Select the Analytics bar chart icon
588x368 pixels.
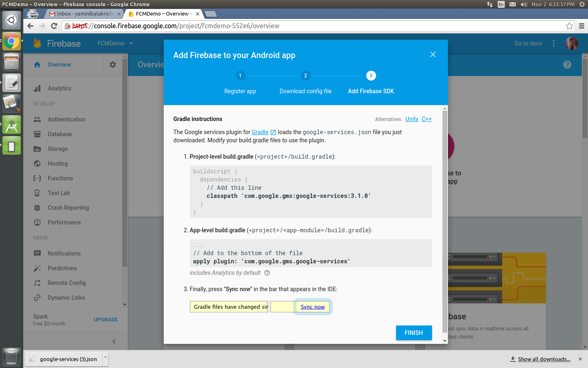(37, 88)
